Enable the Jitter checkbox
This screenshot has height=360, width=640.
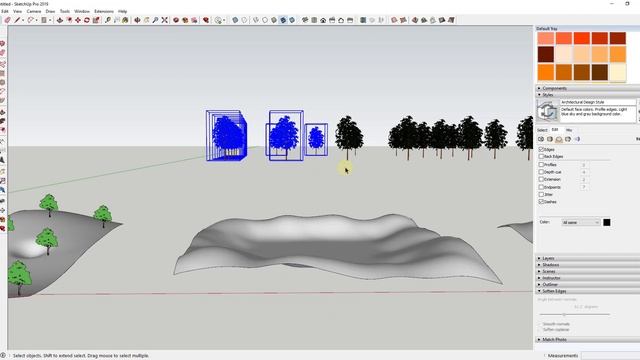pos(541,195)
